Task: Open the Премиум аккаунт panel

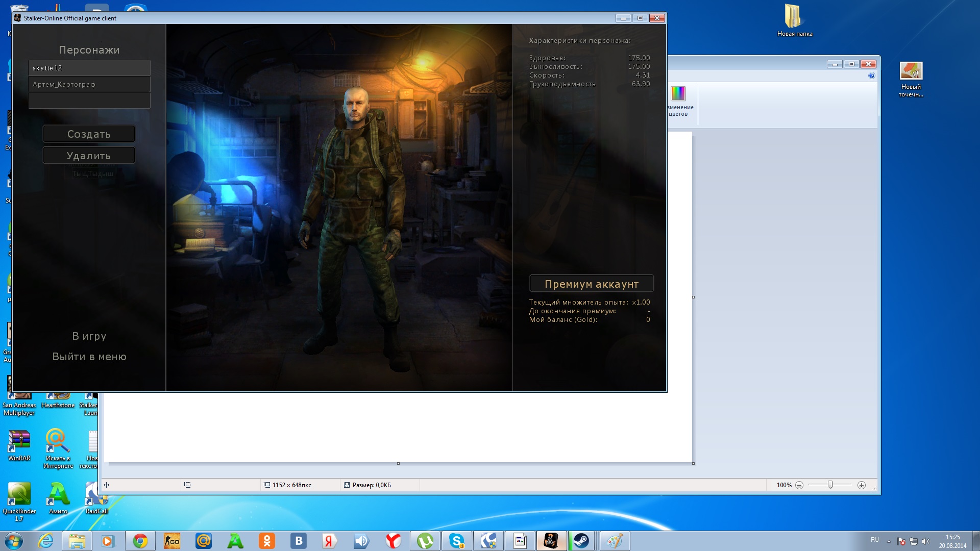Action: [x=592, y=284]
